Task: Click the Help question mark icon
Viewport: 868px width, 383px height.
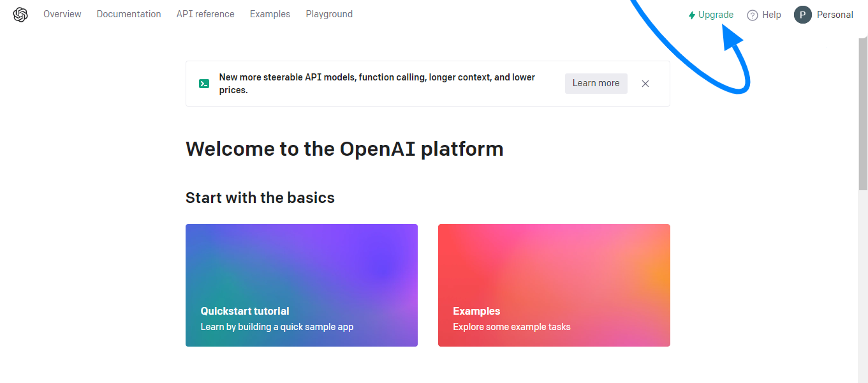Action: [753, 15]
